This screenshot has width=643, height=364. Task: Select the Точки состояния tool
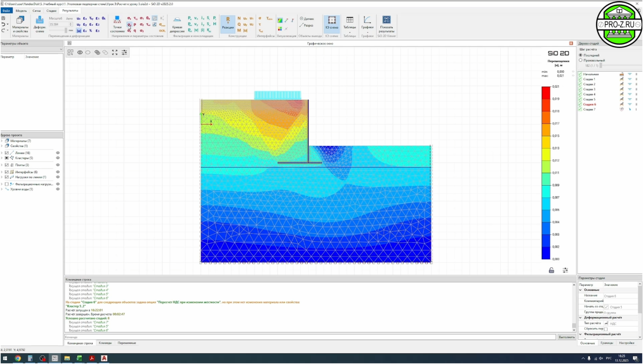pyautogui.click(x=117, y=24)
